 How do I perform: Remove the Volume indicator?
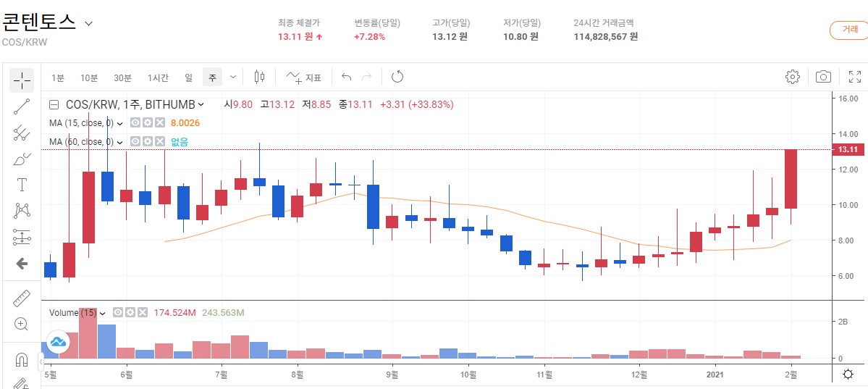click(x=143, y=312)
